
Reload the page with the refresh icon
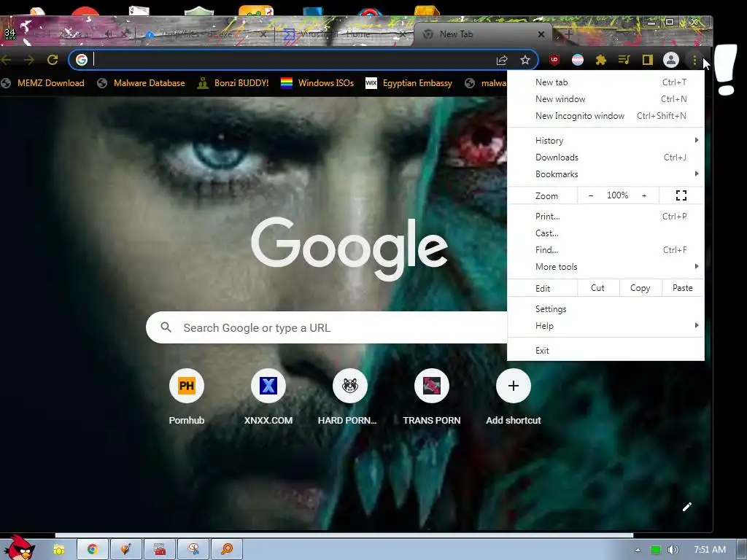click(x=53, y=60)
